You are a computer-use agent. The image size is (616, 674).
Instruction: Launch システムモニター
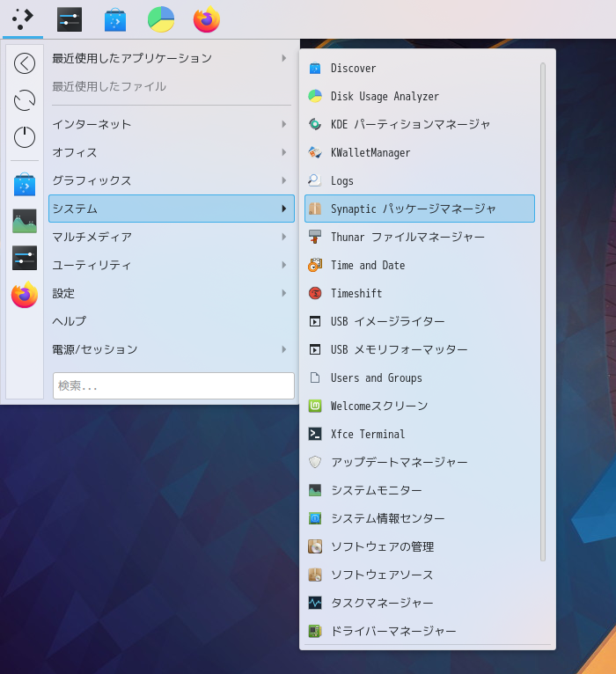pos(420,490)
